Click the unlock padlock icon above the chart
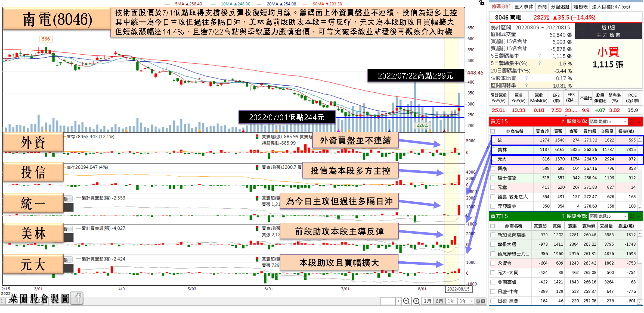Image resolution: width=644 pixels, height=313 pixels. point(482,3)
